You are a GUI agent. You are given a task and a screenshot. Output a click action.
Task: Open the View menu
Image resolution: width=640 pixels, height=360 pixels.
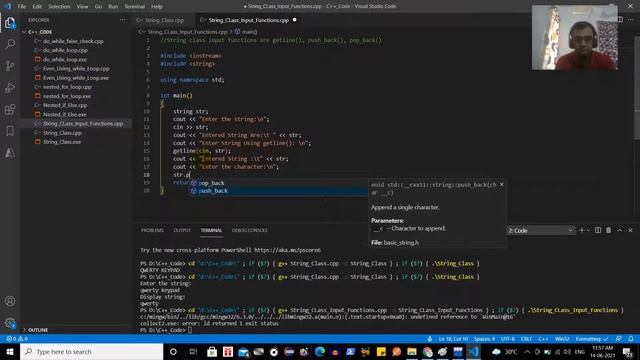click(x=82, y=6)
